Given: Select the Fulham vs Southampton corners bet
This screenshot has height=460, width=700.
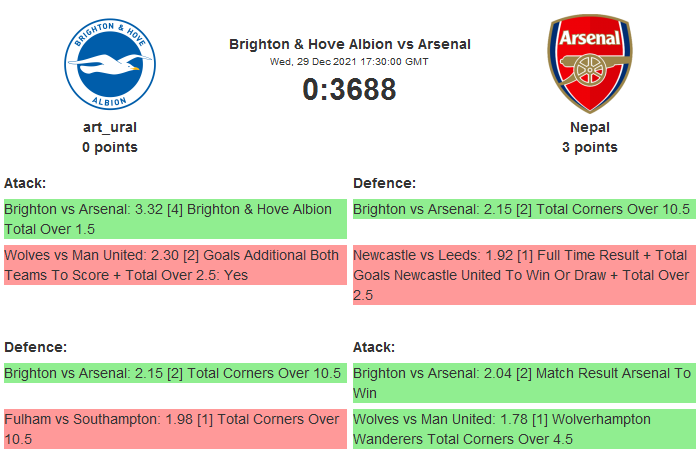Looking at the screenshot, I should pos(175,429).
